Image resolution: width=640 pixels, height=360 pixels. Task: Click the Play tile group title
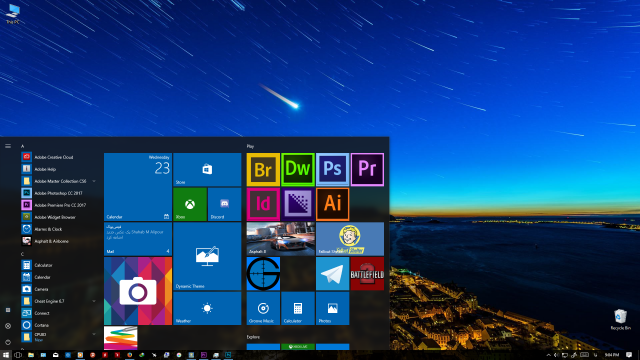click(250, 146)
